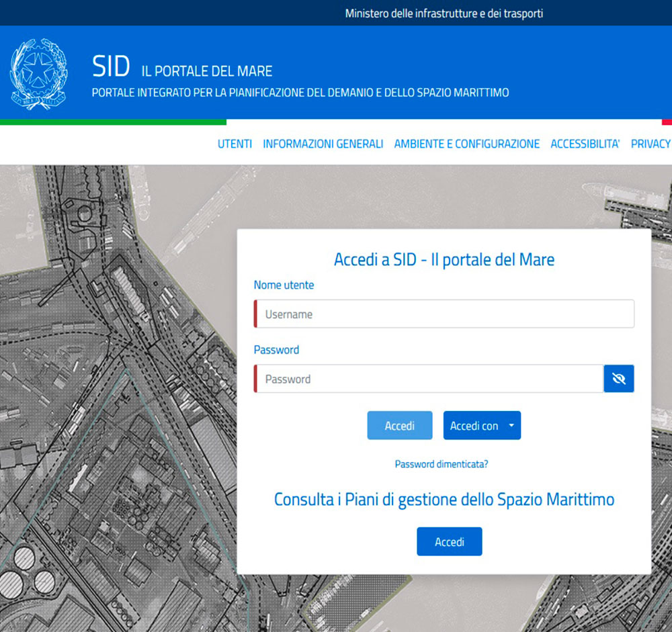Viewport: 672px width, 632px height.
Task: Click the 'Password' label above the password field
Action: tap(276, 350)
